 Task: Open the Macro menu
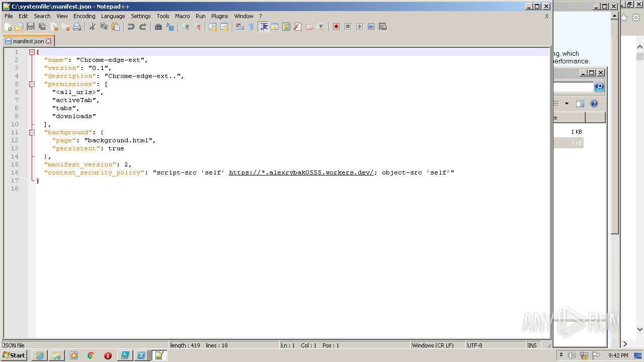point(183,16)
